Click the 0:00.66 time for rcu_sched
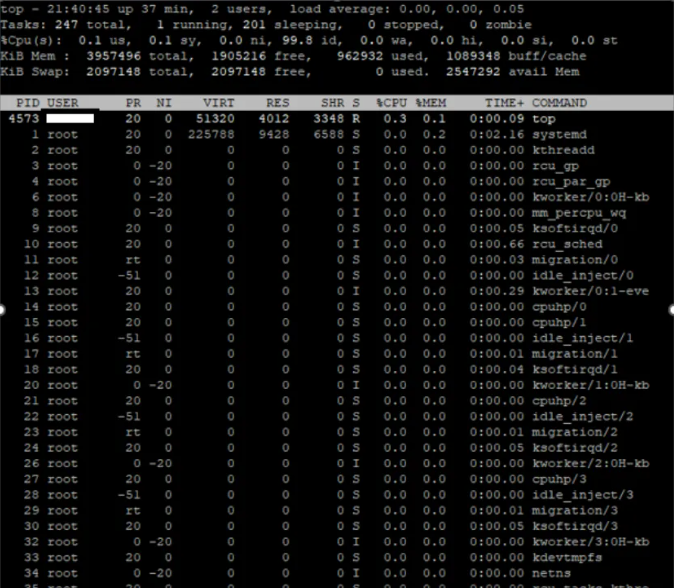This screenshot has width=674, height=588. tap(496, 244)
